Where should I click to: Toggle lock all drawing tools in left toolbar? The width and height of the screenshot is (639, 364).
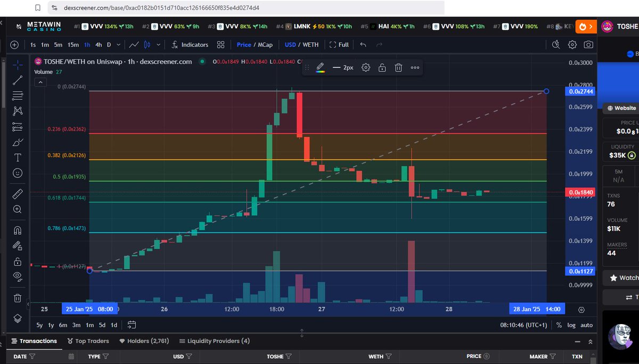tap(18, 261)
